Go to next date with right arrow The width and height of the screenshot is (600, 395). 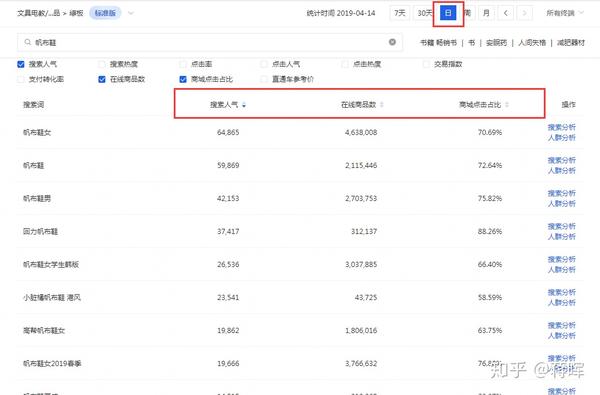pyautogui.click(x=524, y=13)
